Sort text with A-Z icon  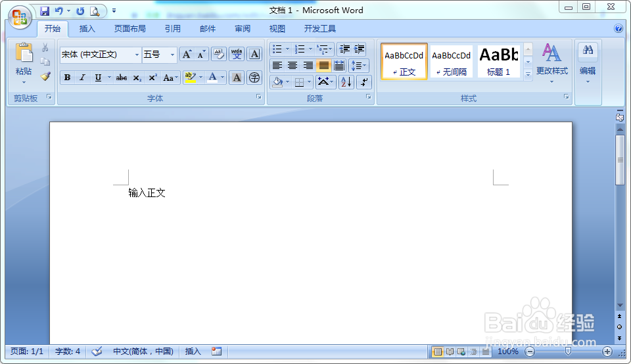click(x=346, y=82)
